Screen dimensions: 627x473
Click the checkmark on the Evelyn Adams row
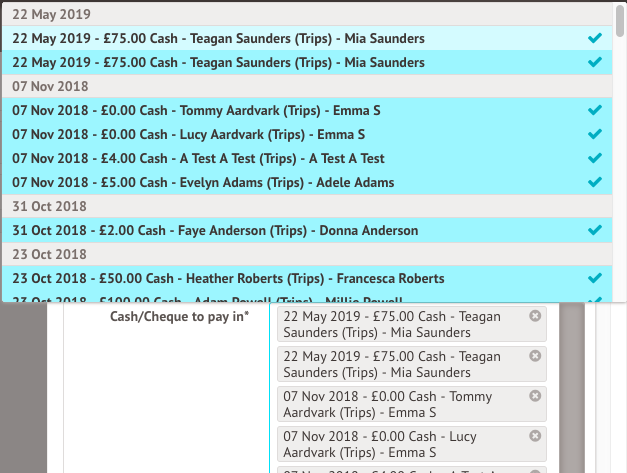tap(597, 182)
